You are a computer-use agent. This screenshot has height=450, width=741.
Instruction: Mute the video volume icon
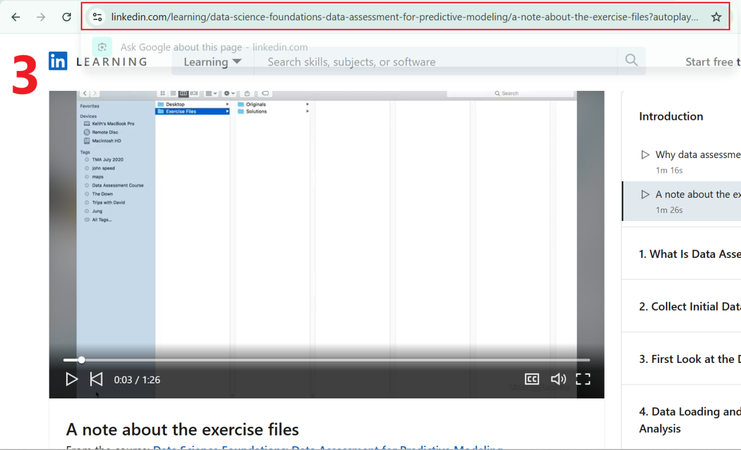coord(558,379)
